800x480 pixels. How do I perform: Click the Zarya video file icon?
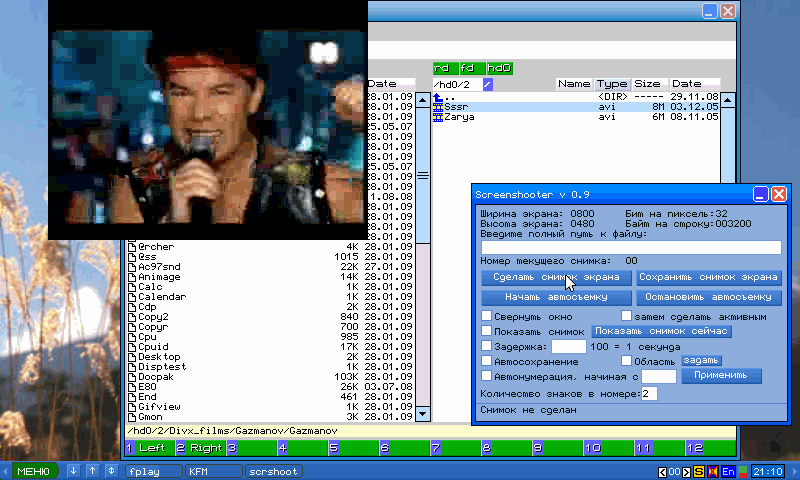[438, 117]
